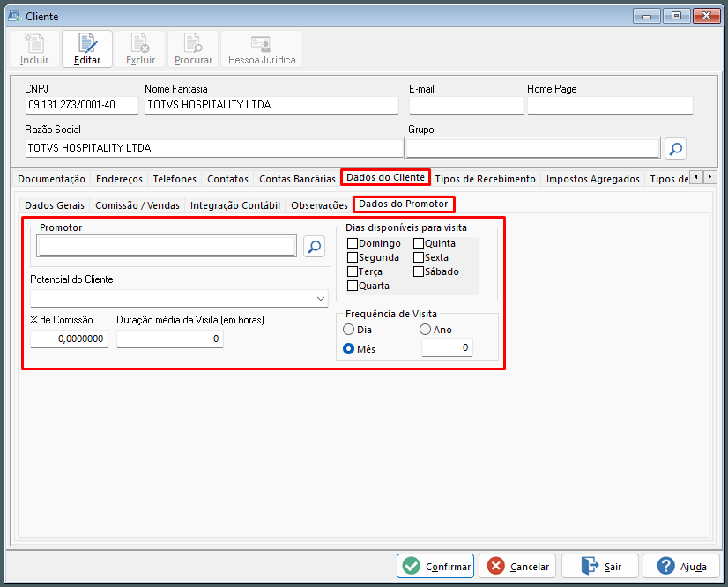This screenshot has width=728, height=587.
Task: Open the Promotor lookup magnifier
Action: pos(315,246)
